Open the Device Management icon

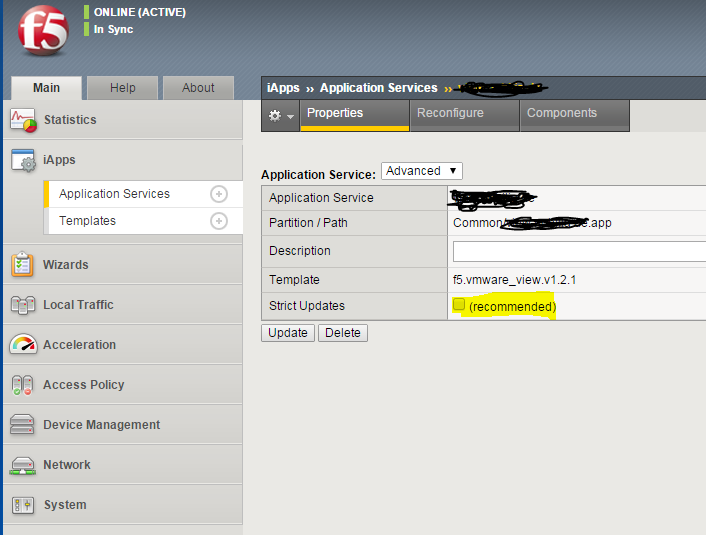click(x=23, y=425)
